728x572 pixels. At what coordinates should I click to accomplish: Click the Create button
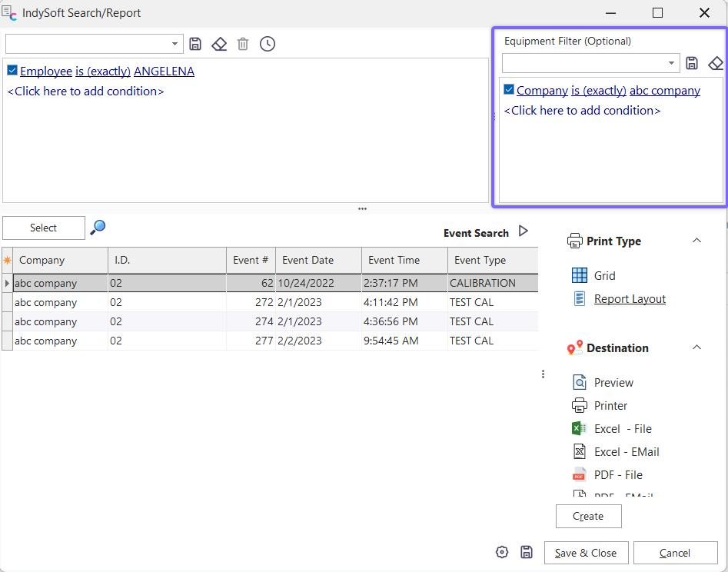point(588,516)
